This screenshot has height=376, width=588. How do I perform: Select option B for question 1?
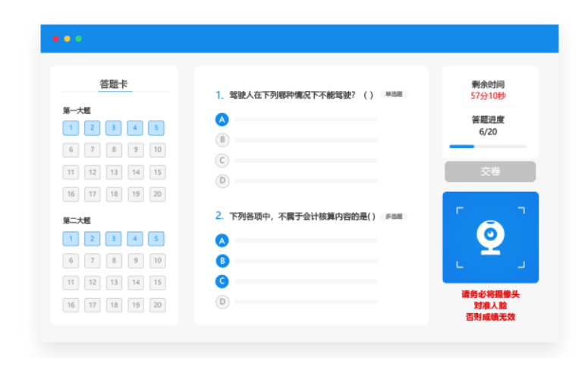coord(222,139)
